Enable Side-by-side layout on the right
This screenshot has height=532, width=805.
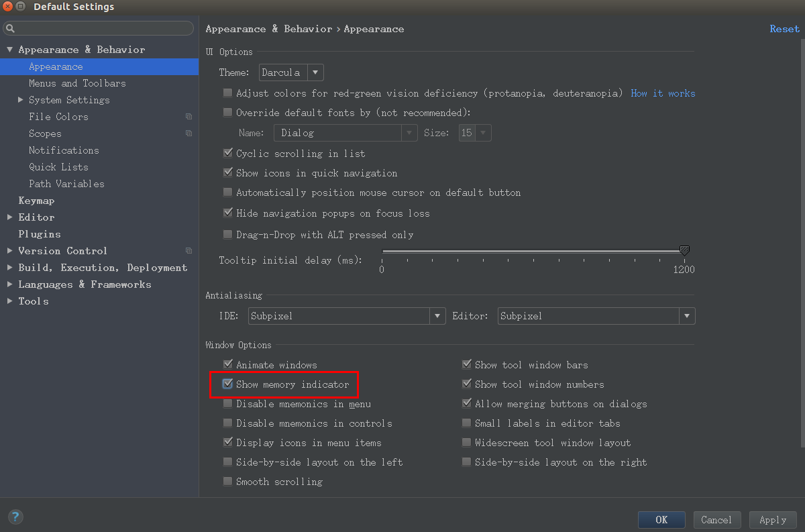467,462
